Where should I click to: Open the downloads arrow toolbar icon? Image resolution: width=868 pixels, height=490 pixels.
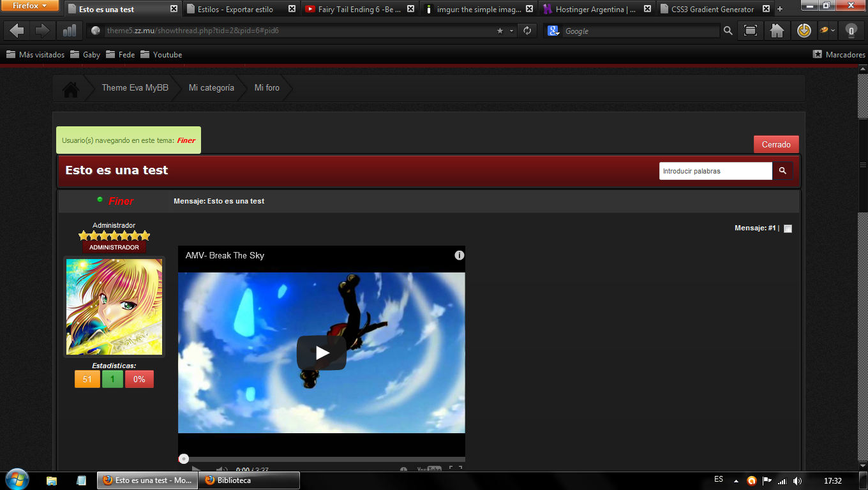pyautogui.click(x=804, y=30)
